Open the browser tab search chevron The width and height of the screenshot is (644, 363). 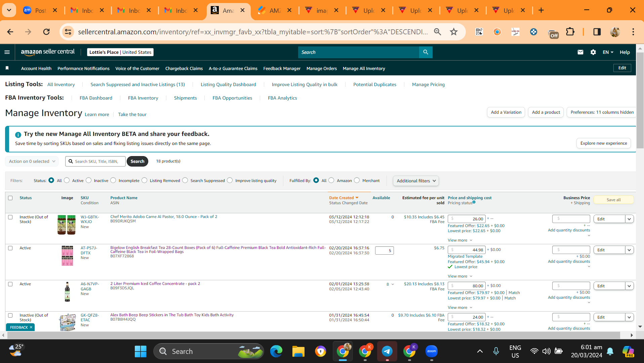[9, 10]
